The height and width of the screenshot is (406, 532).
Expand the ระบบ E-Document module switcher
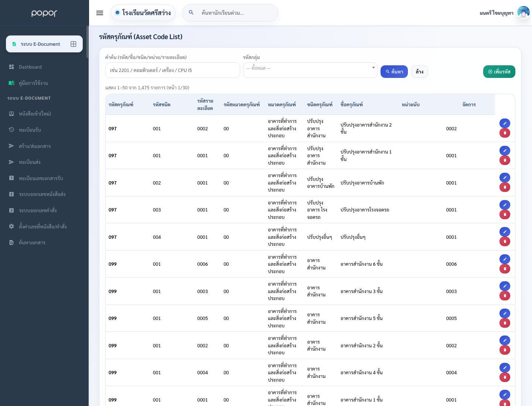point(44,44)
